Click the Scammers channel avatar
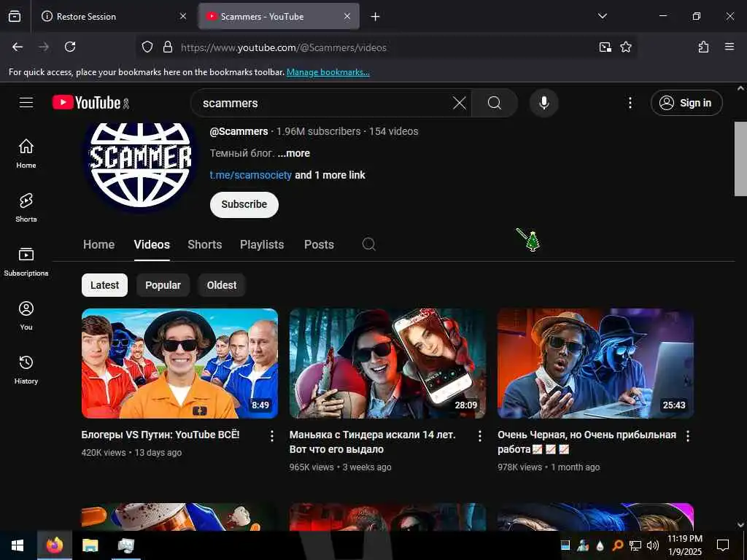Image resolution: width=747 pixels, height=560 pixels. 140,166
